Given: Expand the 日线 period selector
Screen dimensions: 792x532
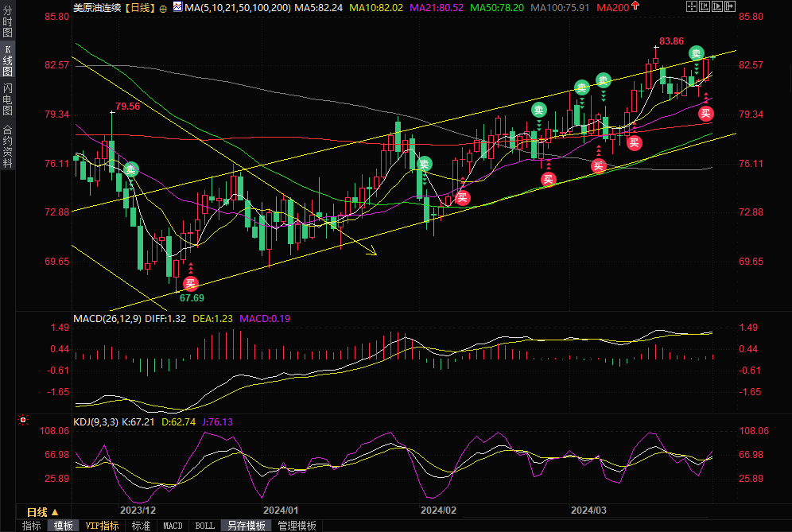Looking at the screenshot, I should (x=43, y=511).
